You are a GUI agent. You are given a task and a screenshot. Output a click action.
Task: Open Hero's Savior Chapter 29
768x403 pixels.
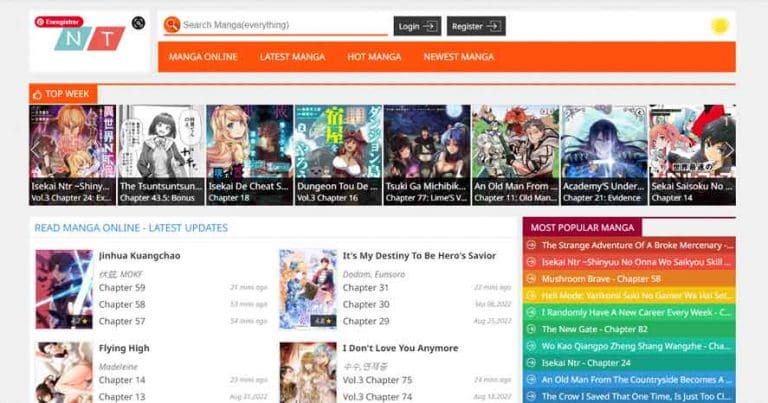[366, 321]
